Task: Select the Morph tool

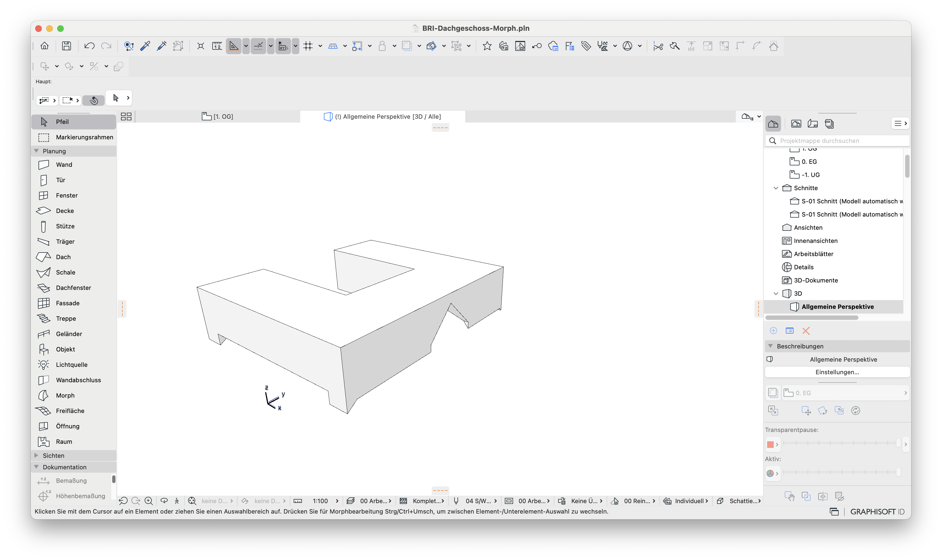Action: [x=74, y=396]
